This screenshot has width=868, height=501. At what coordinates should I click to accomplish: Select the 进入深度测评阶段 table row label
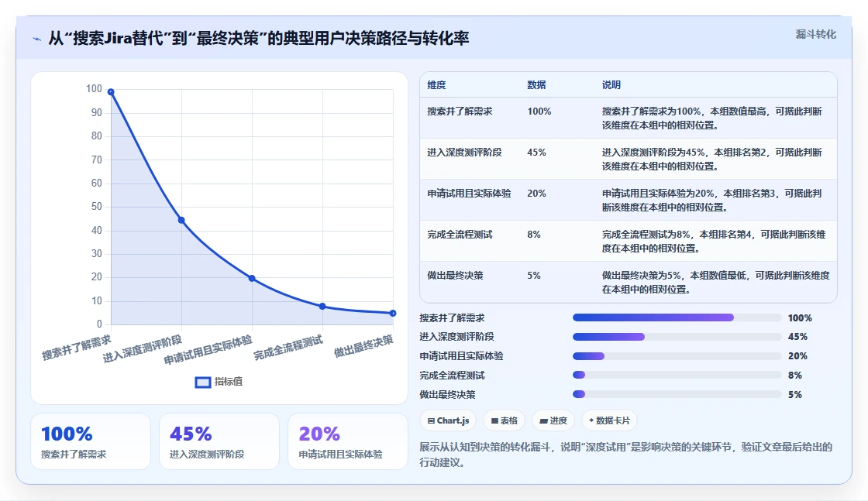tap(464, 152)
